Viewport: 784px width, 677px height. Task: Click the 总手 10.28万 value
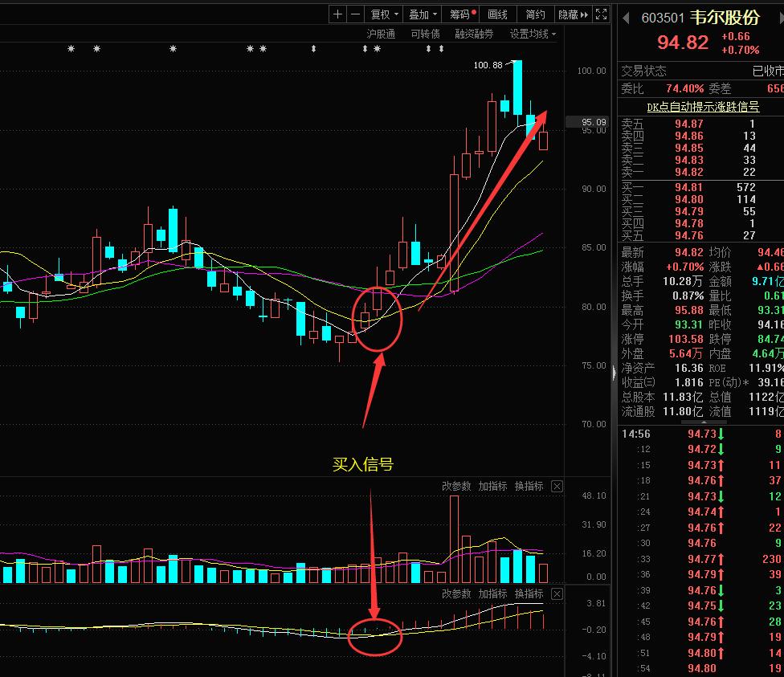[683, 281]
